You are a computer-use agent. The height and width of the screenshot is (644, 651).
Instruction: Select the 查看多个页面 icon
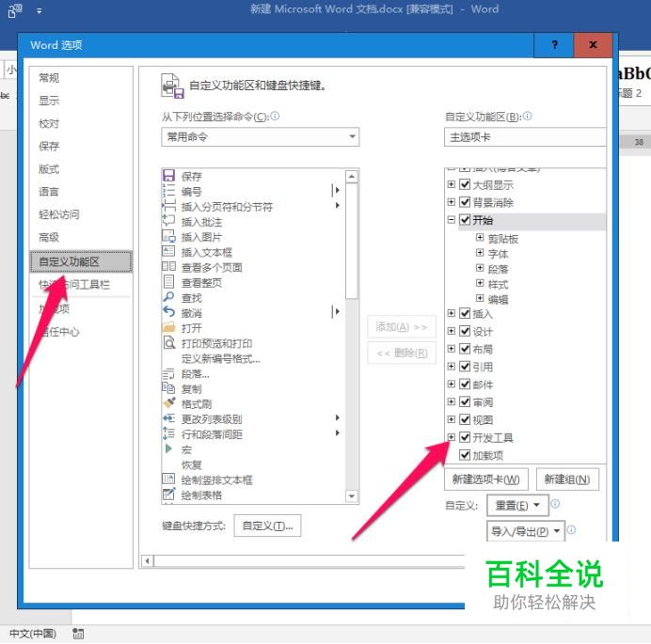point(168,267)
